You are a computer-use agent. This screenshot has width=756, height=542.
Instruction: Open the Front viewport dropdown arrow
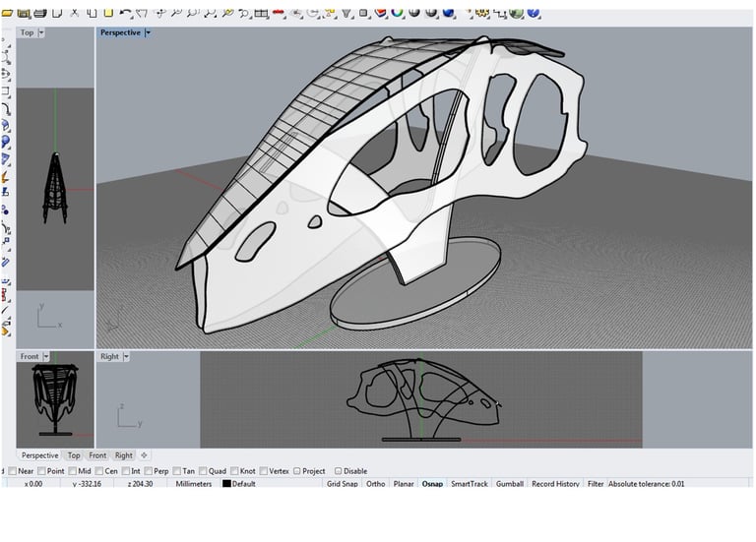pyautogui.click(x=46, y=356)
